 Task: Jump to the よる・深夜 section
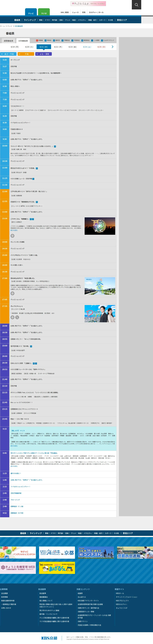[44, 54]
